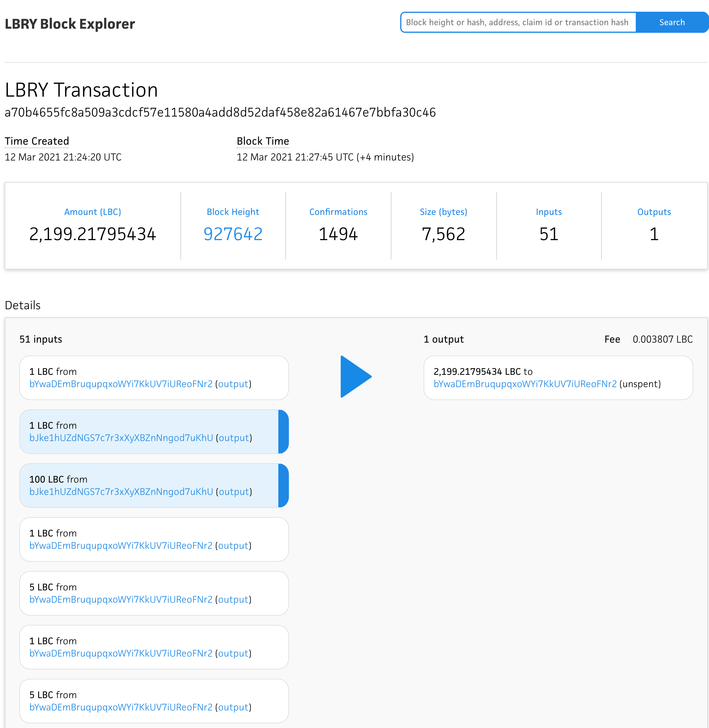The width and height of the screenshot is (709, 728).
Task: Click the Amount (LBC) label
Action: tap(93, 212)
